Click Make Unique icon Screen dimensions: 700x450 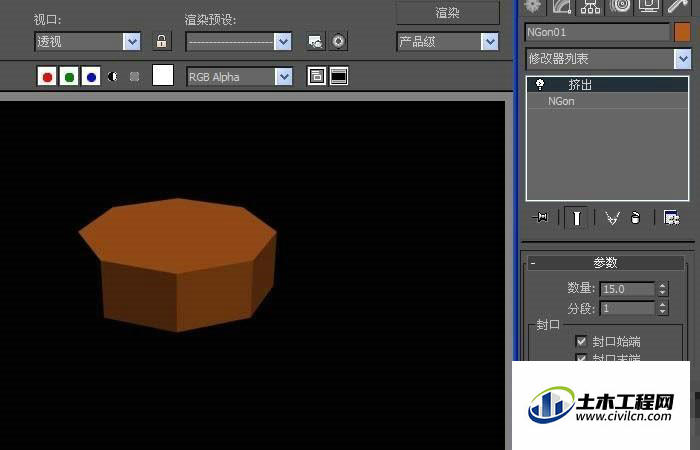tap(612, 218)
